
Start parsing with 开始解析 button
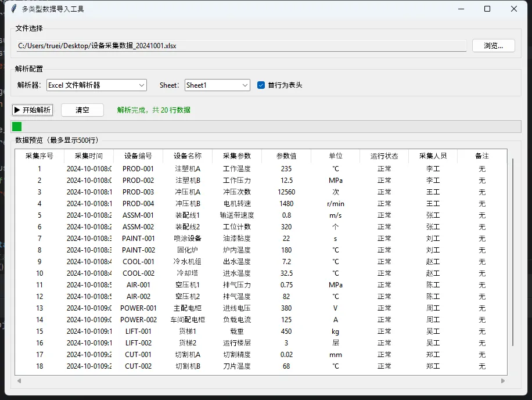33,110
